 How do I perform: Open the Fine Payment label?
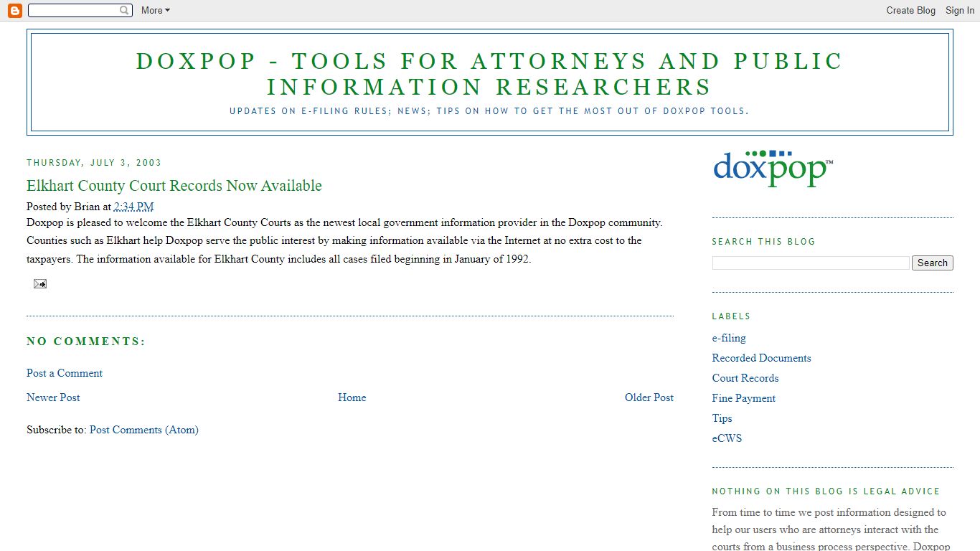744,398
